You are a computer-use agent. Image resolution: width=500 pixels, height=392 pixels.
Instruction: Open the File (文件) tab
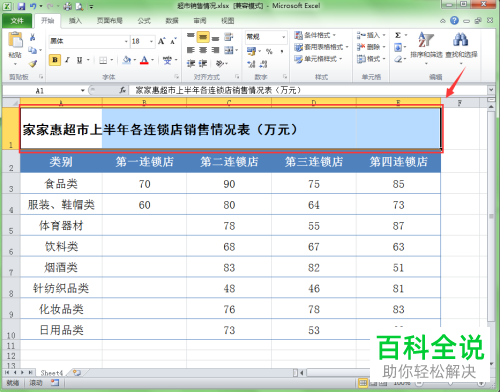[x=17, y=21]
